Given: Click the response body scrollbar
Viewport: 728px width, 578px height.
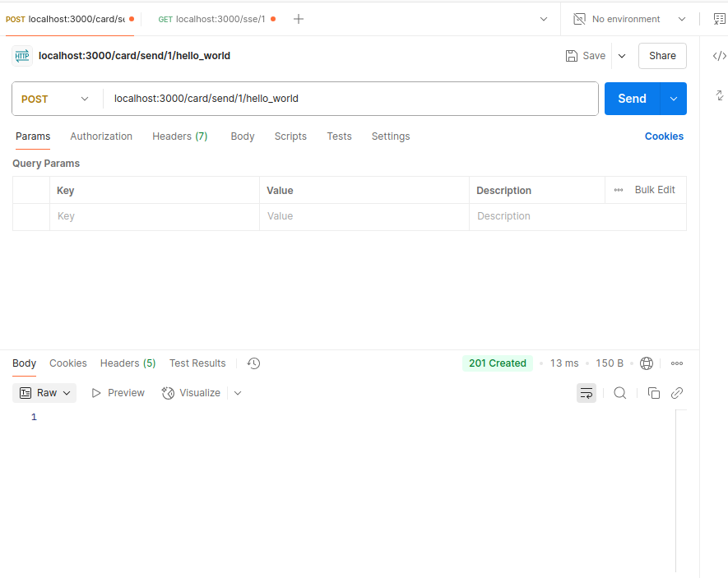Looking at the screenshot, I should (681, 491).
